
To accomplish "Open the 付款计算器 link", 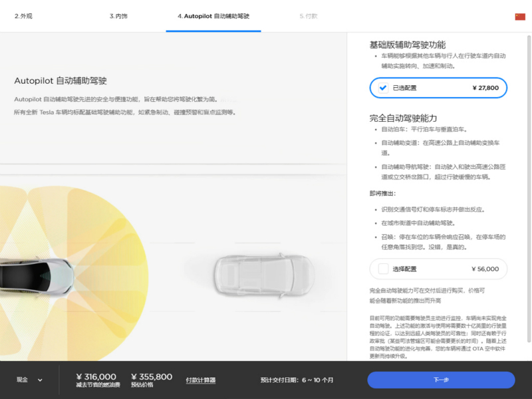I will 201,380.
